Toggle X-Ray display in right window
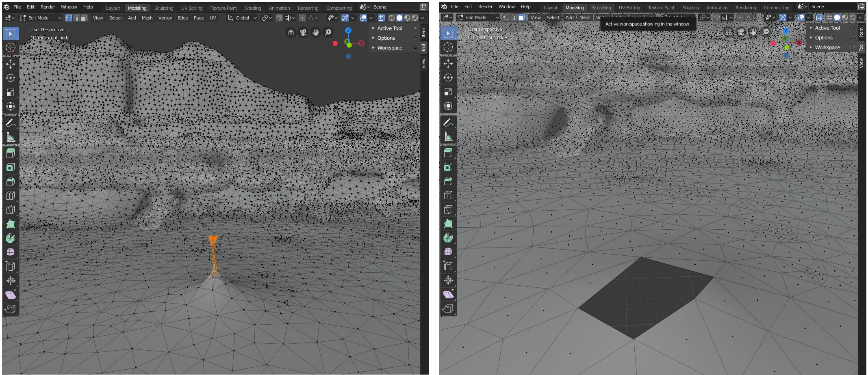This screenshot has width=868, height=375. coord(819,17)
